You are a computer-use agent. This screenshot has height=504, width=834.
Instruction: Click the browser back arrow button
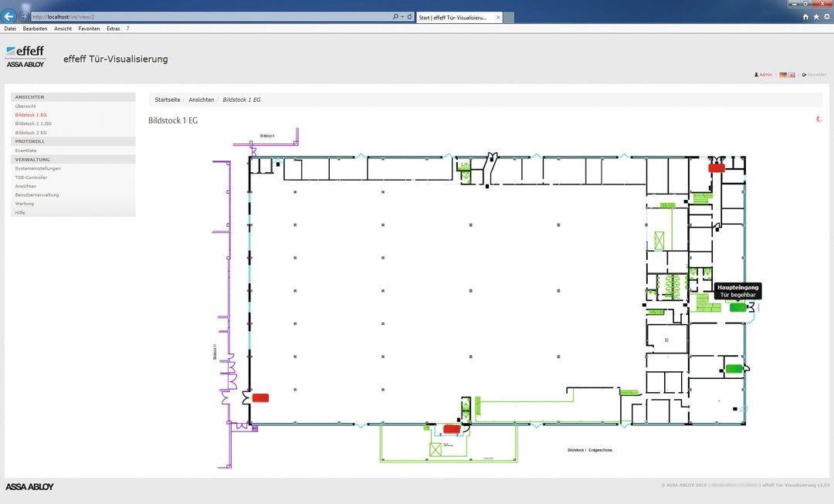point(8,16)
